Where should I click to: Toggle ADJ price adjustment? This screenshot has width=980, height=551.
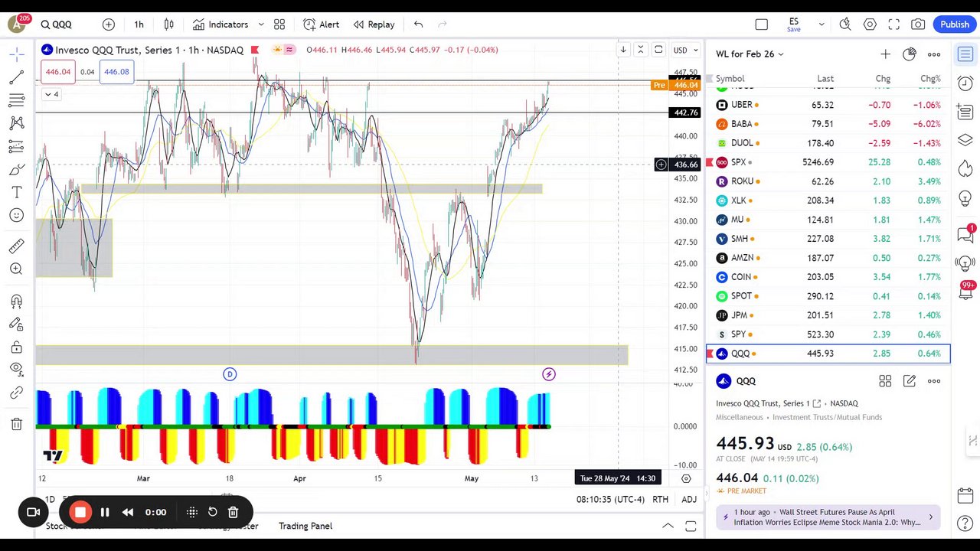coord(689,499)
